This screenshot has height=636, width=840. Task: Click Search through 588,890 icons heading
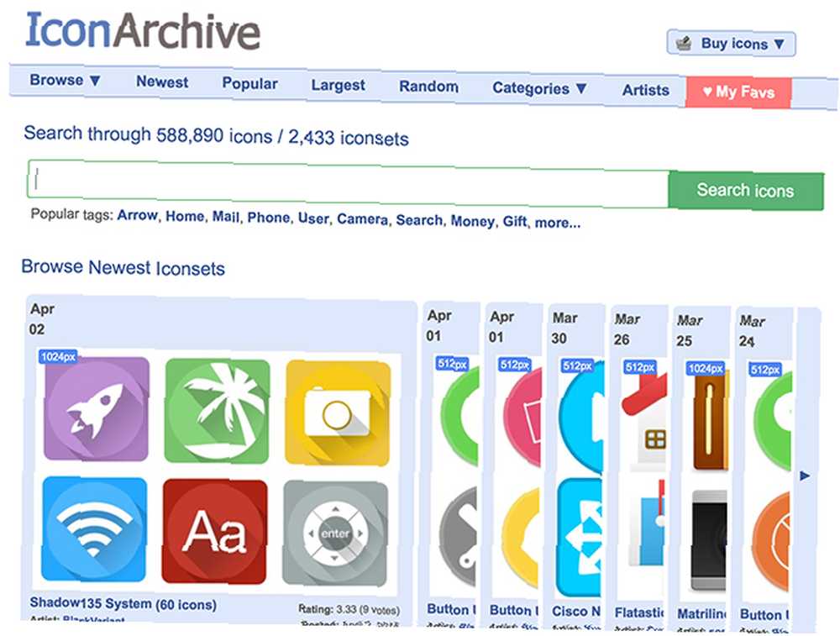[216, 135]
